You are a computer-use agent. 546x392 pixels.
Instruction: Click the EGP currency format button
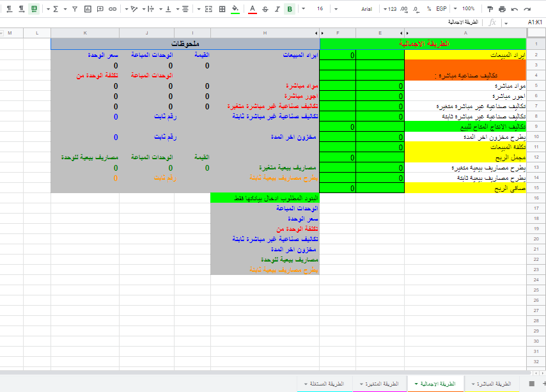click(x=441, y=9)
